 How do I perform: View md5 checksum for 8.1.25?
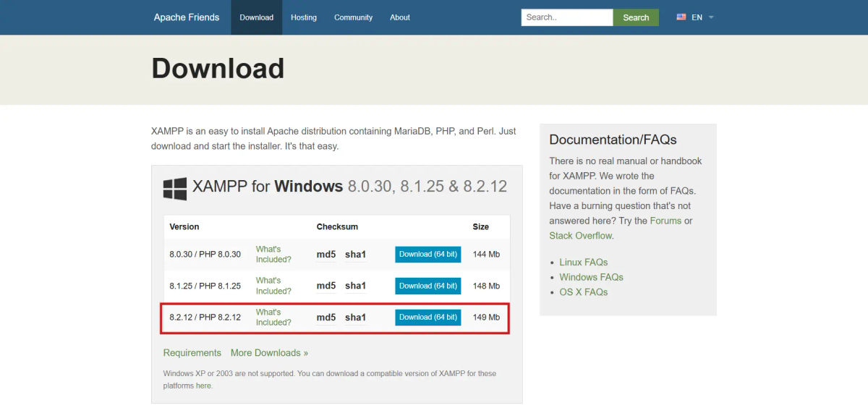coord(326,286)
